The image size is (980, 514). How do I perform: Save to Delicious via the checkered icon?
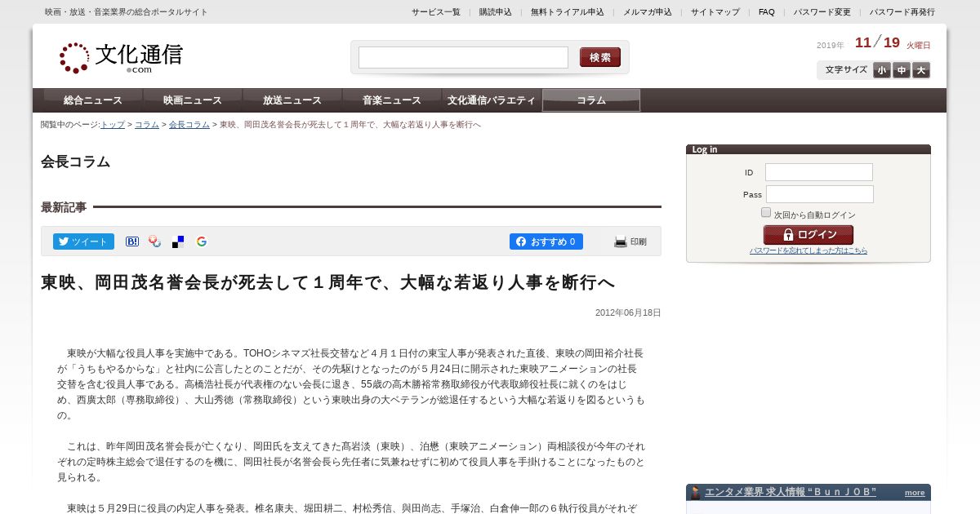(178, 241)
